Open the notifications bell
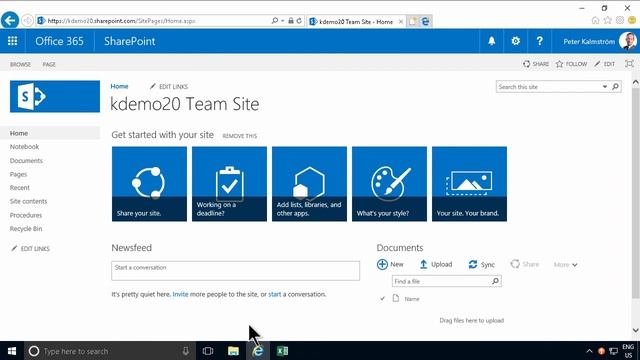The width and height of the screenshot is (640, 360). (x=491, y=41)
